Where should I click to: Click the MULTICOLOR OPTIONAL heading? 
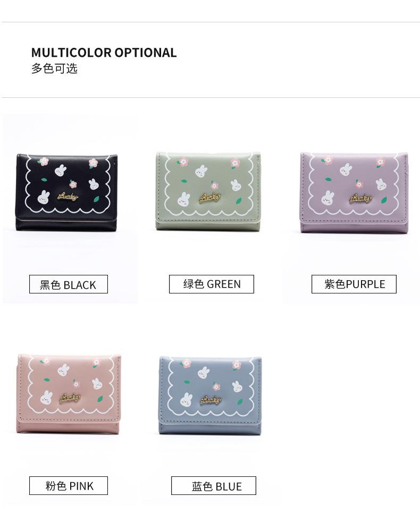tap(104, 53)
